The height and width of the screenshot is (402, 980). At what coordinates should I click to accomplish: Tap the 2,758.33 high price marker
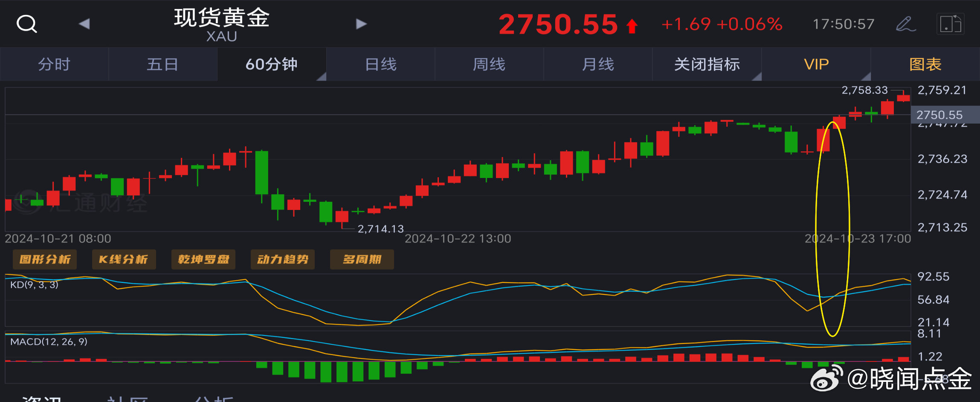click(864, 90)
